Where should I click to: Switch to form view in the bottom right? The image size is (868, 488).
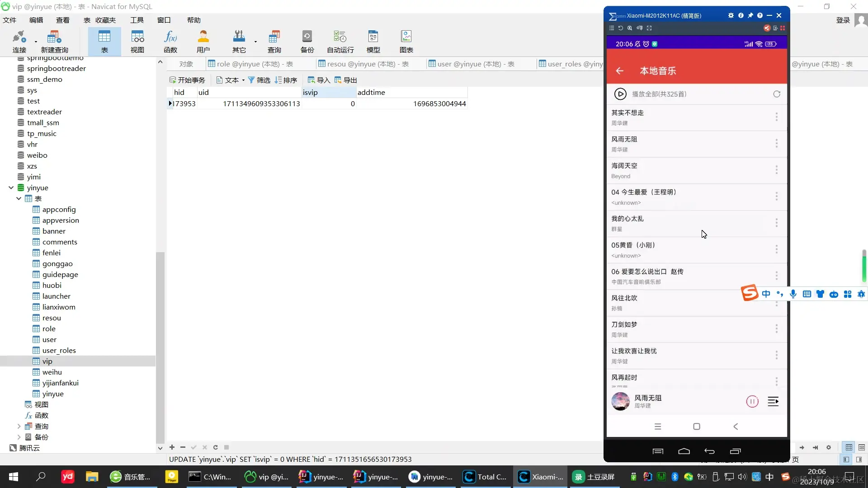(861, 447)
